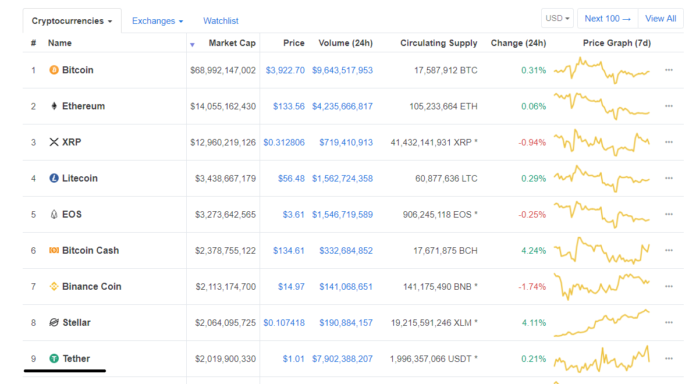This screenshot has height=384, width=696.
Task: Open the Ethereum name link
Action: coord(83,106)
